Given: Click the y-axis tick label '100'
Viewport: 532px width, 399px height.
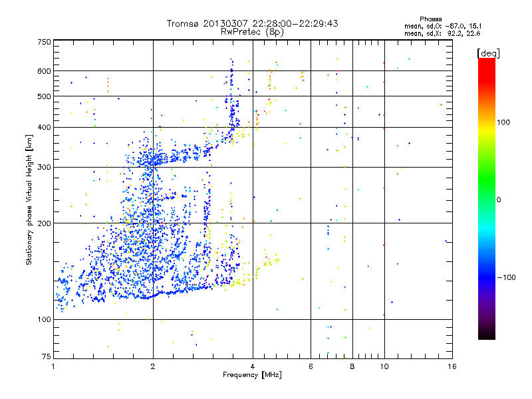Looking at the screenshot, I should pyautogui.click(x=44, y=320).
